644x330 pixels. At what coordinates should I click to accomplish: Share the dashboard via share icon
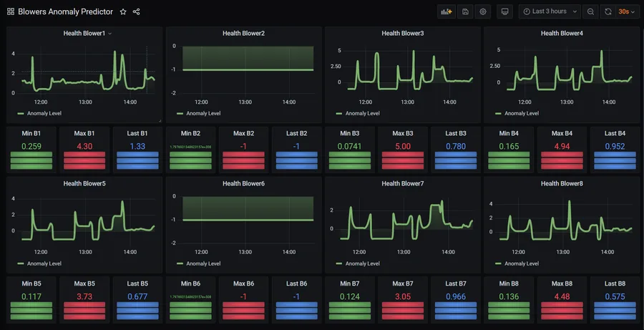coord(137,12)
